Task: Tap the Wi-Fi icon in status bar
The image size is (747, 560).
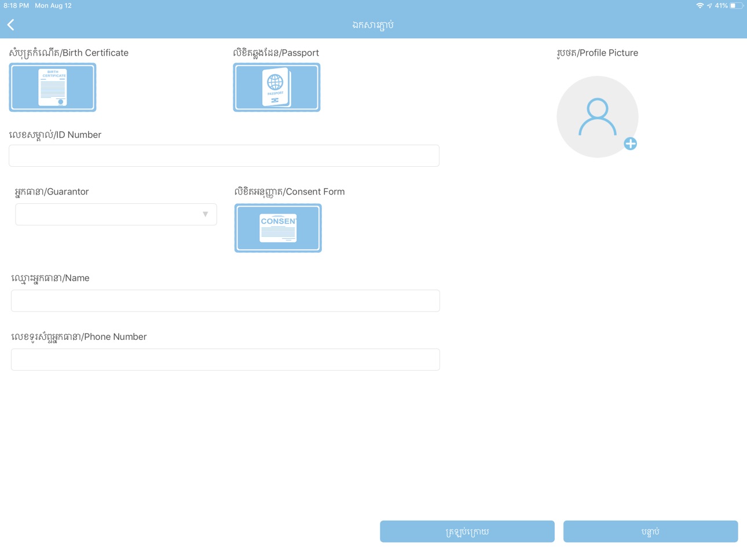Action: 700,6
